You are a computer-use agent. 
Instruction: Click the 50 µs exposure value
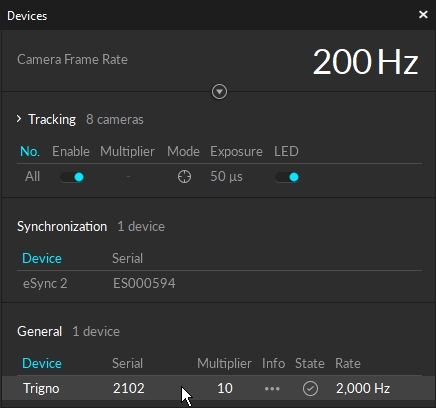[226, 177]
